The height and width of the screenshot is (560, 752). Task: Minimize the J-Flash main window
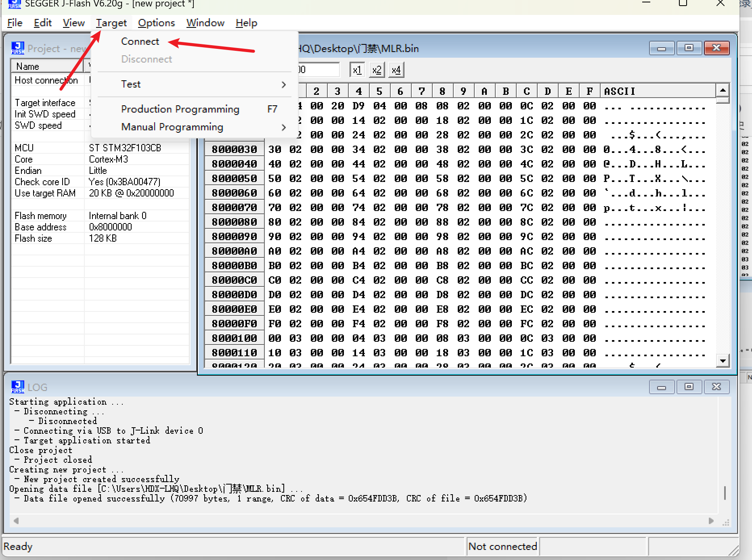(x=646, y=3)
